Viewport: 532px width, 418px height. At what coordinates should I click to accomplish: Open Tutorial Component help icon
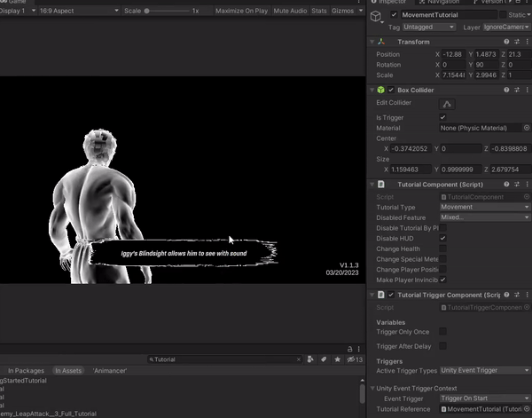[x=506, y=185]
